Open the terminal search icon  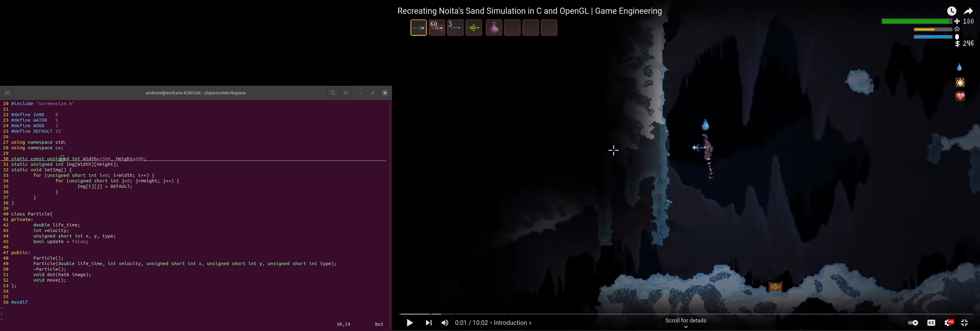click(333, 93)
